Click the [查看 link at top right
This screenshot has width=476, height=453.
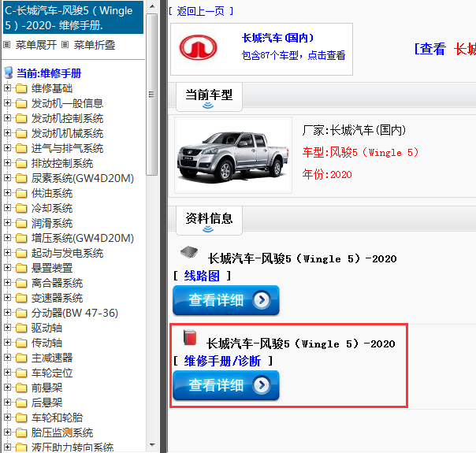tap(430, 49)
